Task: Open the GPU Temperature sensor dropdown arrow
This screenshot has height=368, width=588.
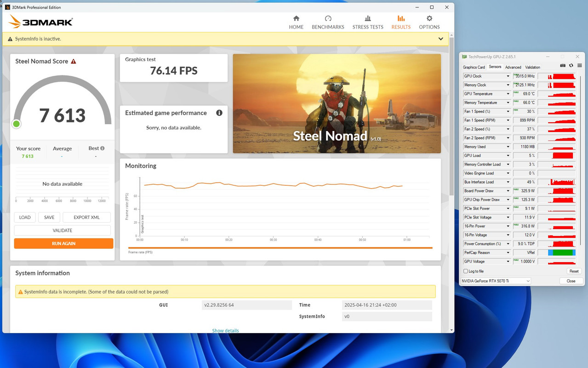Action: [x=508, y=94]
